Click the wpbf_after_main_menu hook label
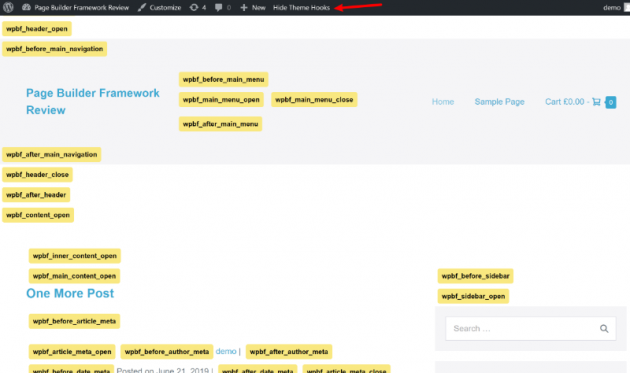 [x=221, y=124]
